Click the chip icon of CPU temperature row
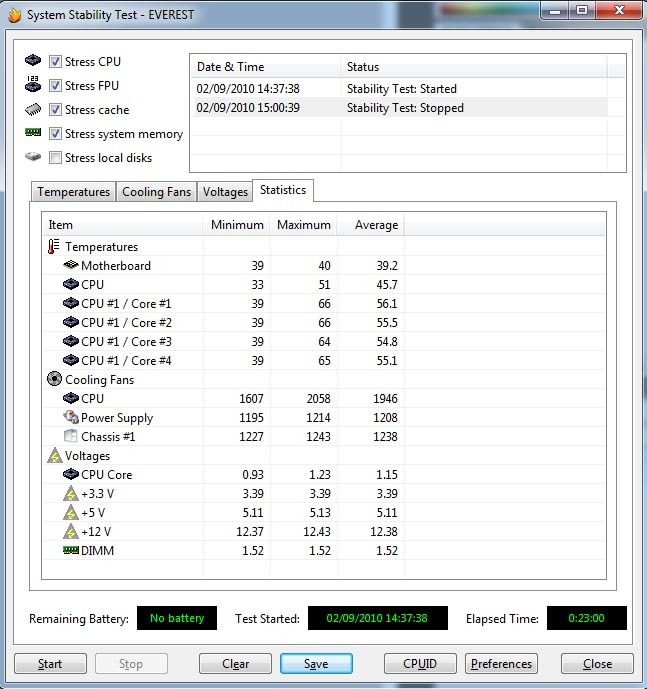Viewport: 647px width, 689px height. (x=71, y=284)
